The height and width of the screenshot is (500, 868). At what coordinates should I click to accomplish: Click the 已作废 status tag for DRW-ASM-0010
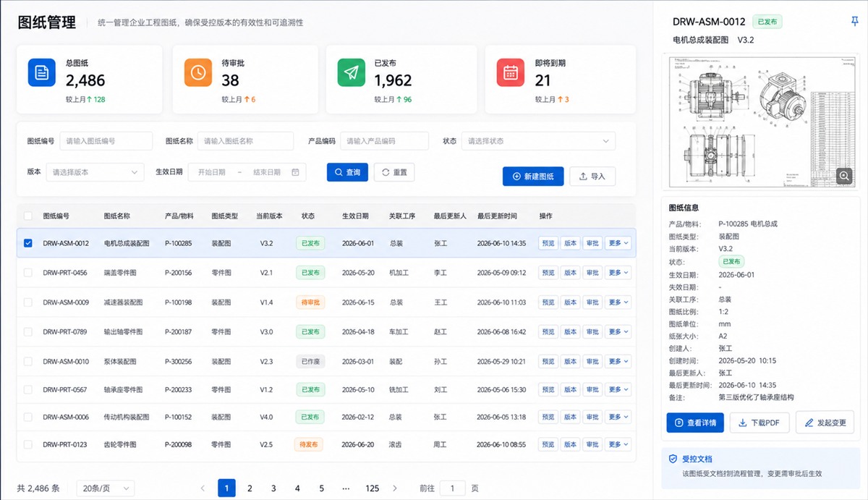(310, 361)
